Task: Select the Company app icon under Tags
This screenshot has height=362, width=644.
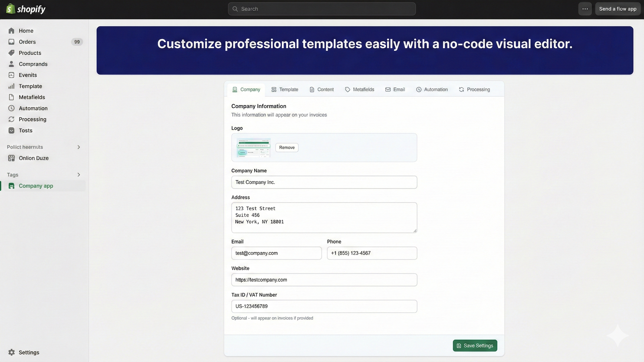Action: coord(11,185)
